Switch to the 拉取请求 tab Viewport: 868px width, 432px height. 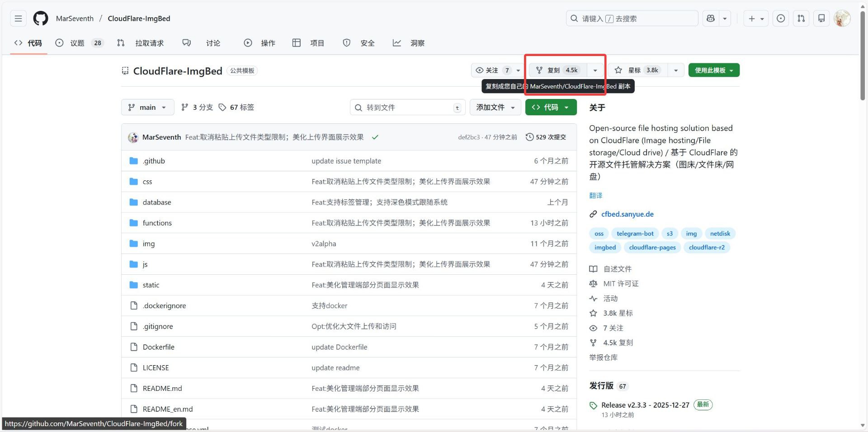coord(149,43)
